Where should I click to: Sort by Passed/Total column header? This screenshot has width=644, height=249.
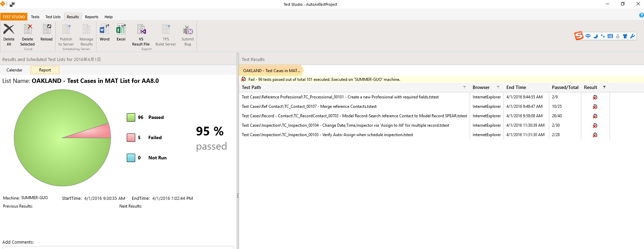pos(565,87)
